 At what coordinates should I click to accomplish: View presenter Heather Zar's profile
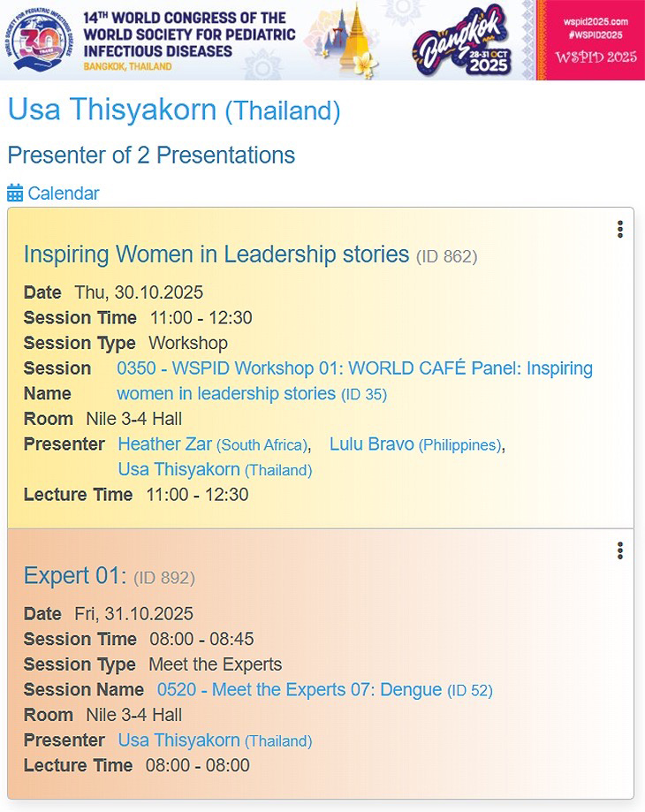click(x=166, y=444)
